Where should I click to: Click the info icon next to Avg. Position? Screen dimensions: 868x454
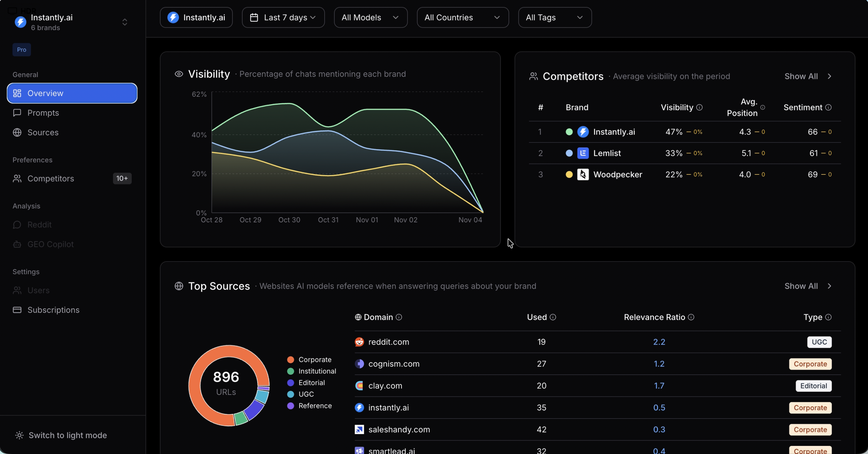(763, 107)
